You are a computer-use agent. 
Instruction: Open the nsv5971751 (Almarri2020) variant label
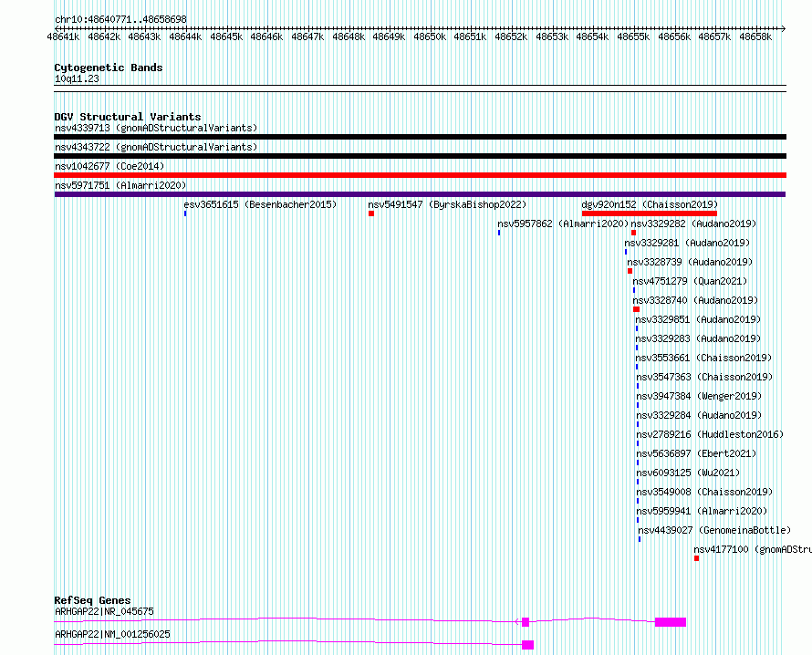click(x=120, y=185)
